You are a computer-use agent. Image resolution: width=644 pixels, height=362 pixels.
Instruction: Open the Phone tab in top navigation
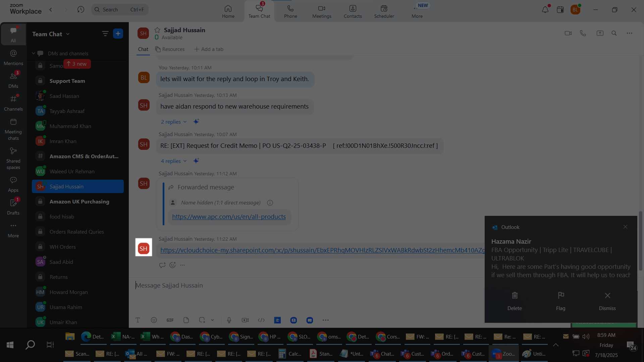[290, 11]
